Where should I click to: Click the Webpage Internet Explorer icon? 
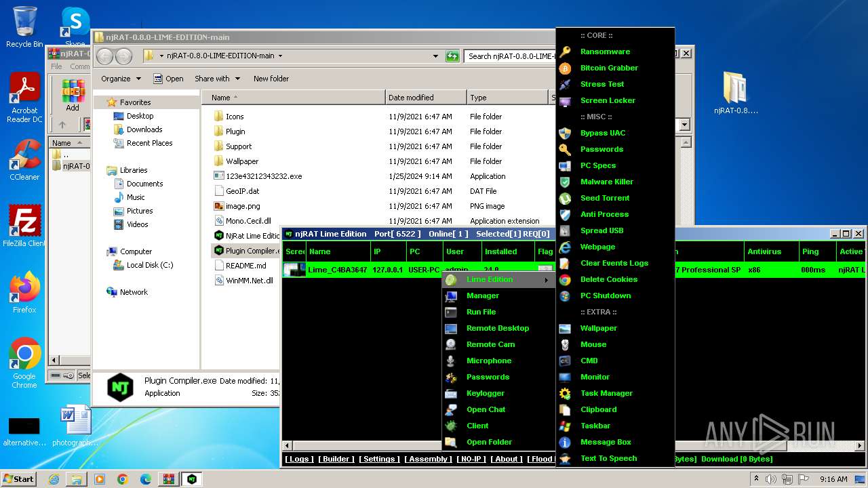565,247
